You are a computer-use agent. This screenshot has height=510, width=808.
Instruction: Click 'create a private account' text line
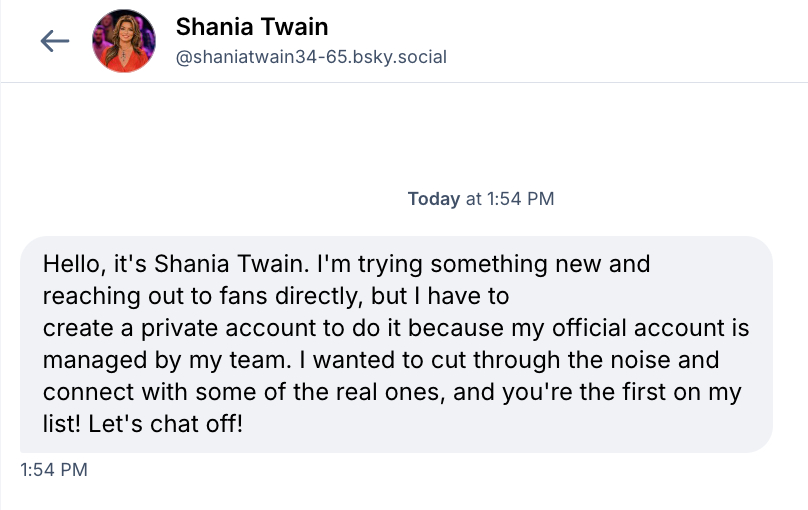160,328
